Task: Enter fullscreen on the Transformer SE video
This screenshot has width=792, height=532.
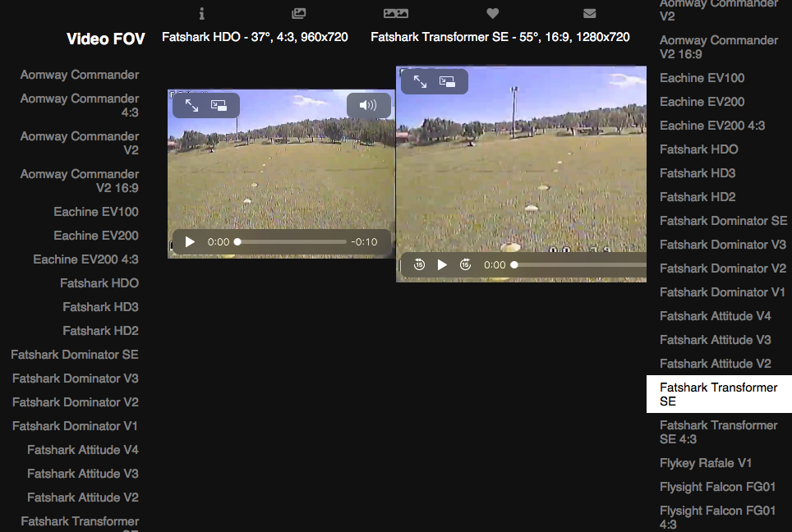Action: click(x=421, y=81)
